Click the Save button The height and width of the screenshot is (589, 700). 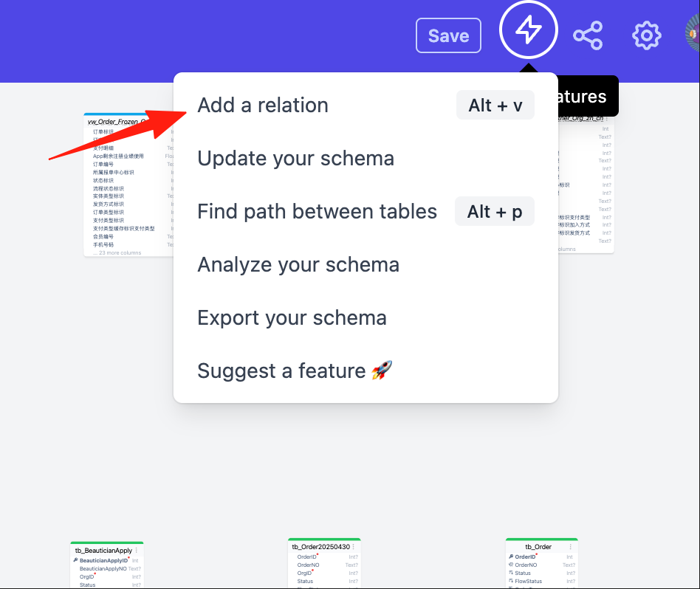point(449,35)
